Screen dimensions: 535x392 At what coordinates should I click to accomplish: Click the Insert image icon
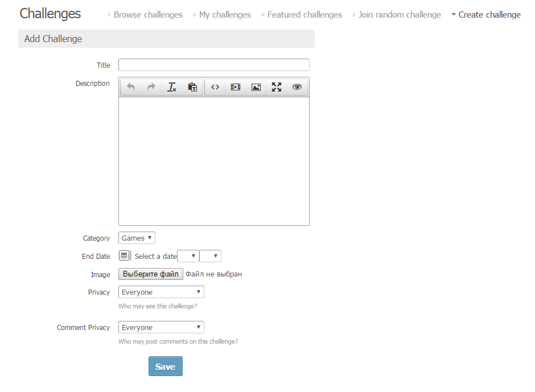coord(256,88)
